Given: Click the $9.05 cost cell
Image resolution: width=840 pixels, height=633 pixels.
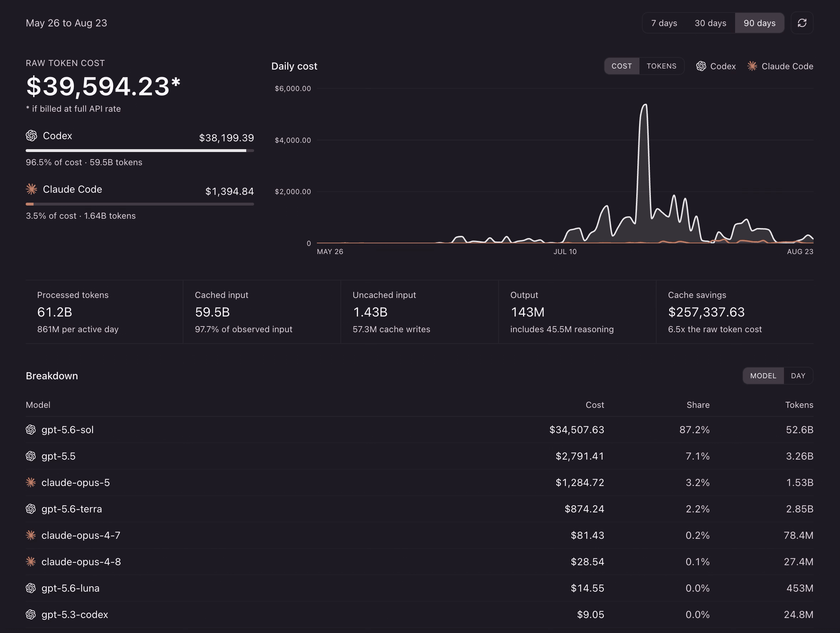Looking at the screenshot, I should tap(590, 614).
